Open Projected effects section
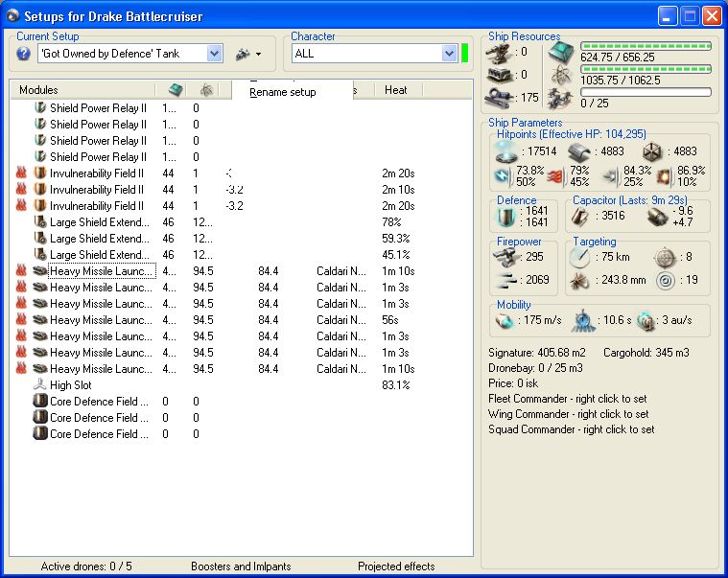728x578 pixels. point(396,566)
